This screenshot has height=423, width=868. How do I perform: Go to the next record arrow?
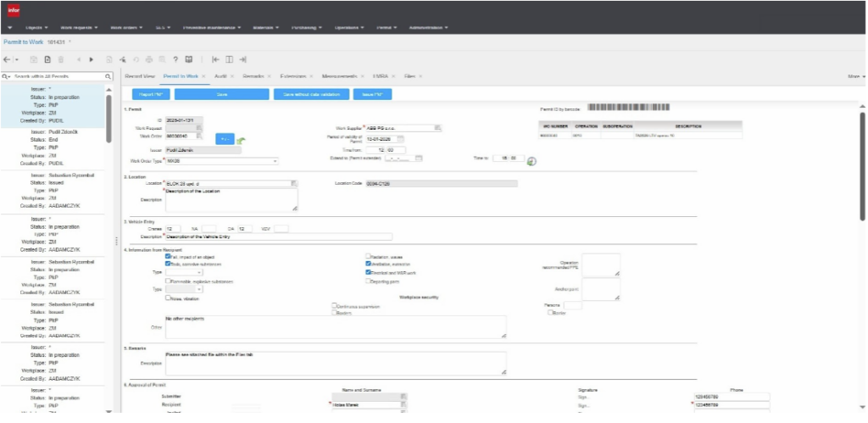(92, 59)
